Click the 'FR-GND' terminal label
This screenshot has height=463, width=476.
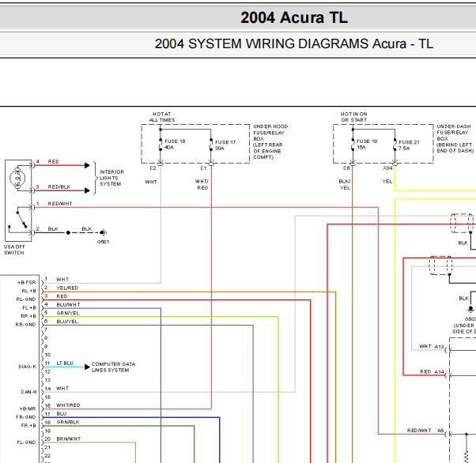click(26, 417)
